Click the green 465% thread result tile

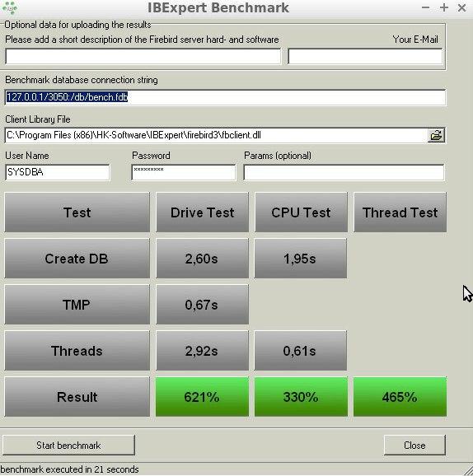400,396
